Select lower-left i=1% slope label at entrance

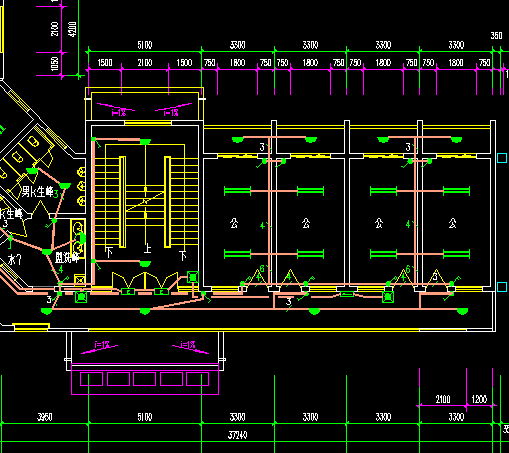tap(102, 344)
